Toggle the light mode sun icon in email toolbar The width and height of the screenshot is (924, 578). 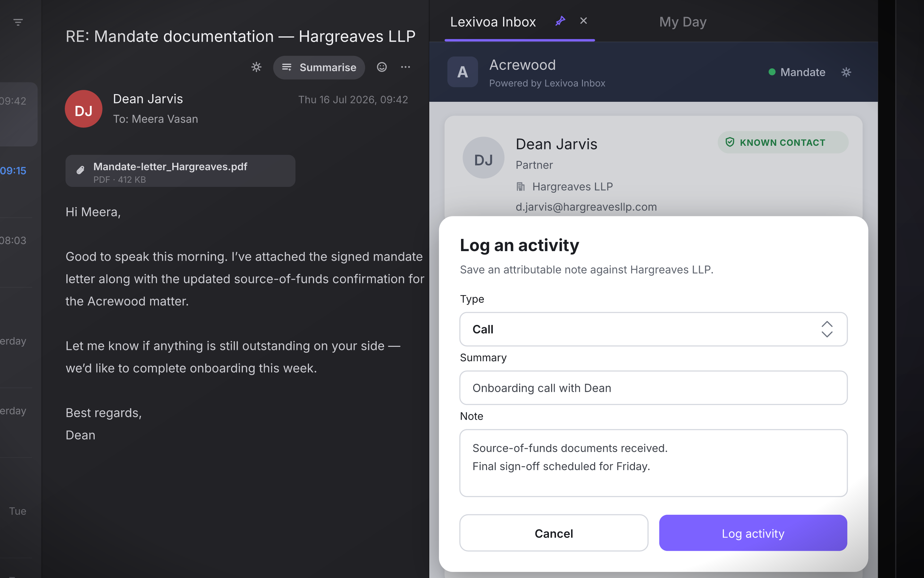[256, 67]
